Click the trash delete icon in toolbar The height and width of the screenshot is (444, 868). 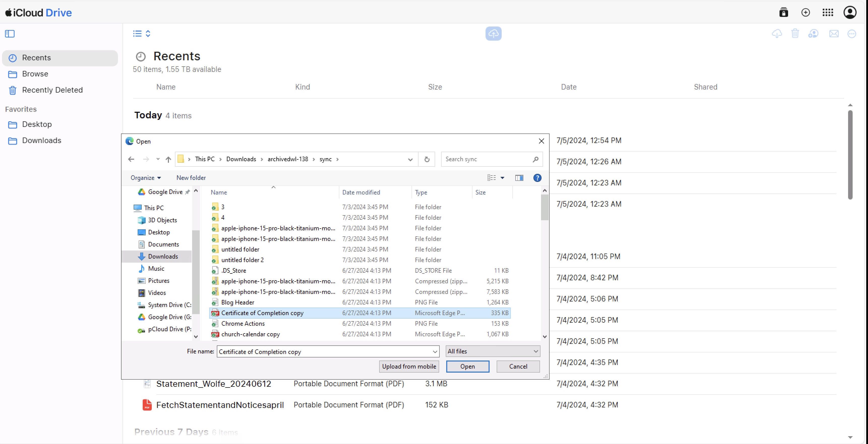click(x=795, y=33)
